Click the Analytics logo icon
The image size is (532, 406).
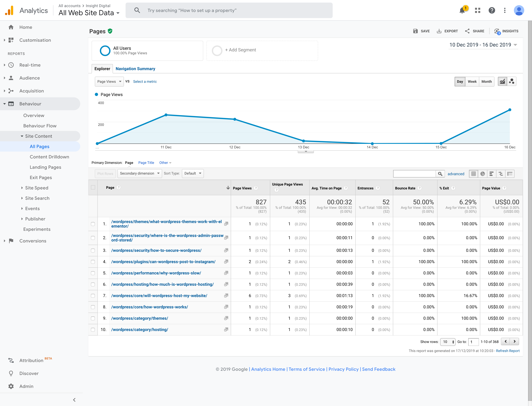9,10
